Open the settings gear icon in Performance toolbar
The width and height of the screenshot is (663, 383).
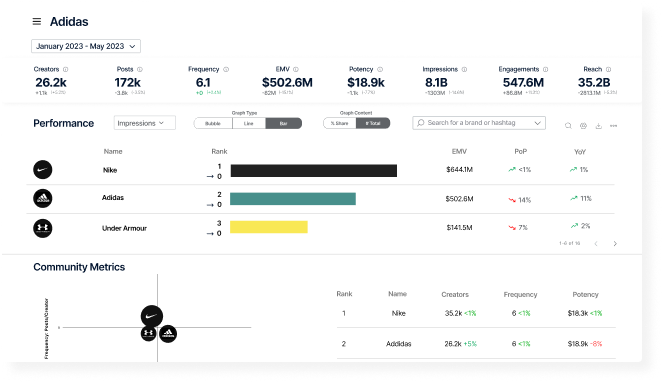(x=584, y=126)
